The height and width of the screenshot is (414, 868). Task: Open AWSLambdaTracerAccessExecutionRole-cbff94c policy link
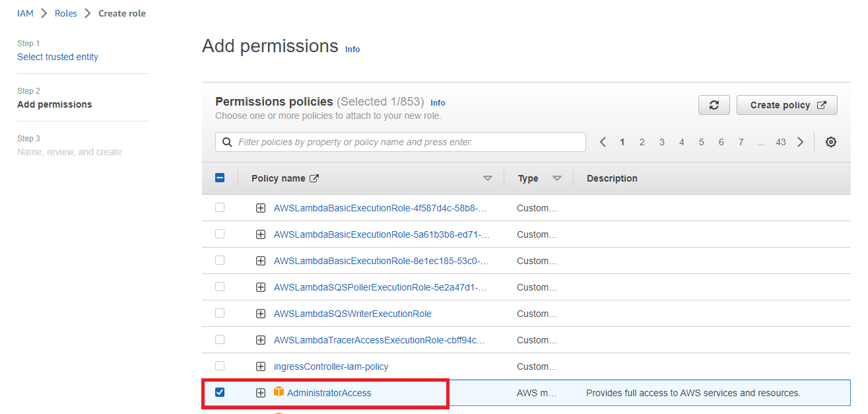tap(380, 340)
